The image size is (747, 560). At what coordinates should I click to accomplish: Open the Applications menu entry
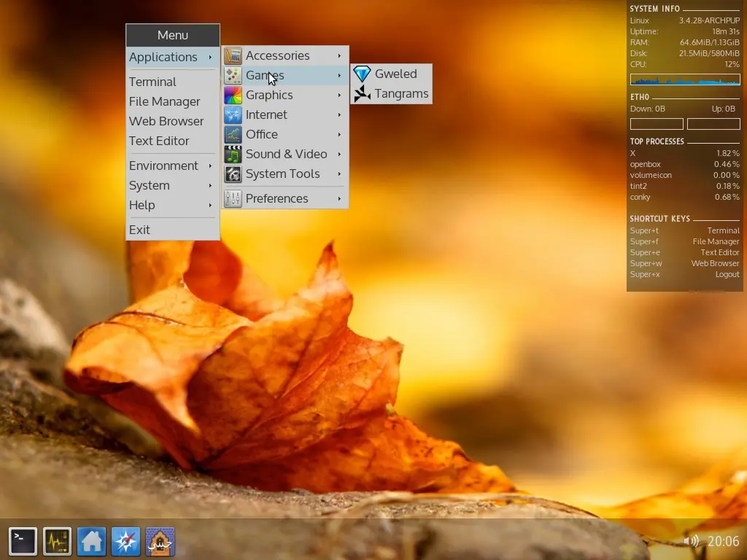(x=172, y=57)
